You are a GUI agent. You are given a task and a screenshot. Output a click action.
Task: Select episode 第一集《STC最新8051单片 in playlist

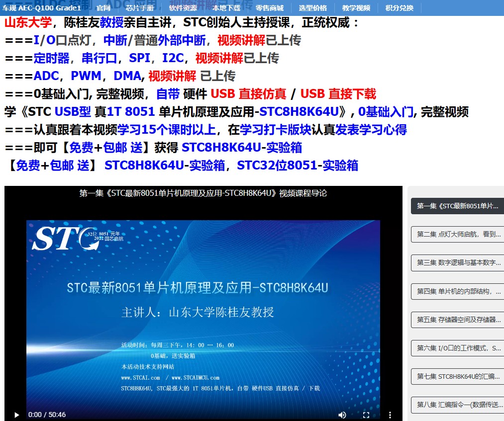pos(458,206)
